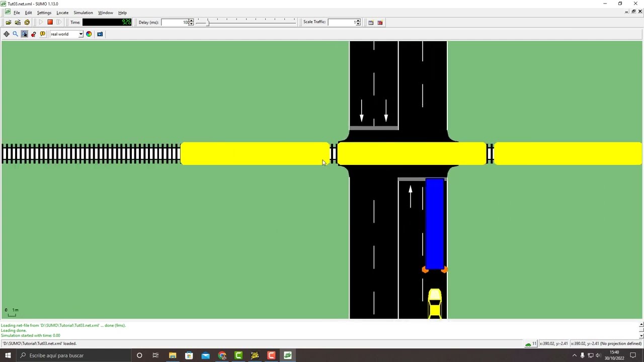Switch to the SUMO app in the taskbar

[x=288, y=355]
